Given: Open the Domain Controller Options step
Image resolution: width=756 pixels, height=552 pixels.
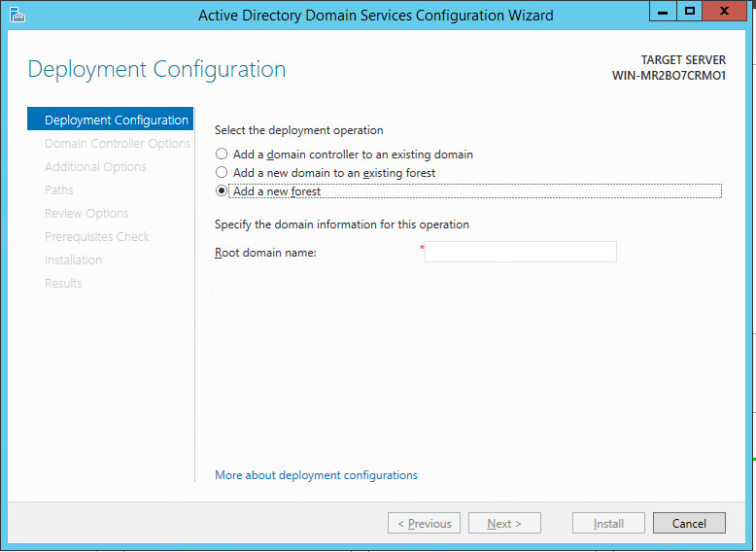Looking at the screenshot, I should coord(118,144).
